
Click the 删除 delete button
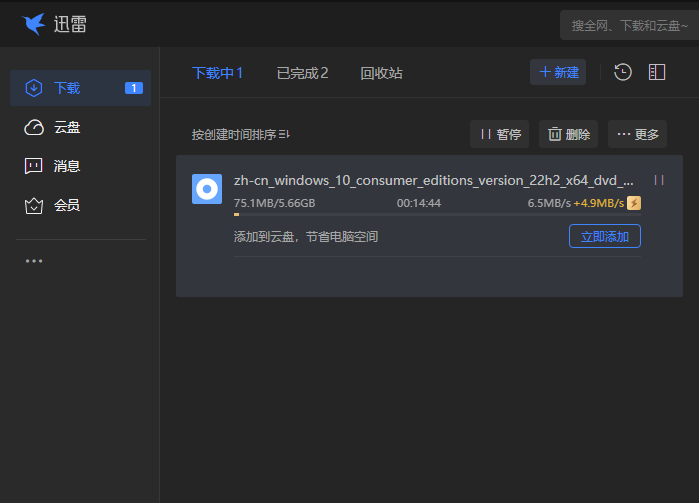click(x=568, y=134)
